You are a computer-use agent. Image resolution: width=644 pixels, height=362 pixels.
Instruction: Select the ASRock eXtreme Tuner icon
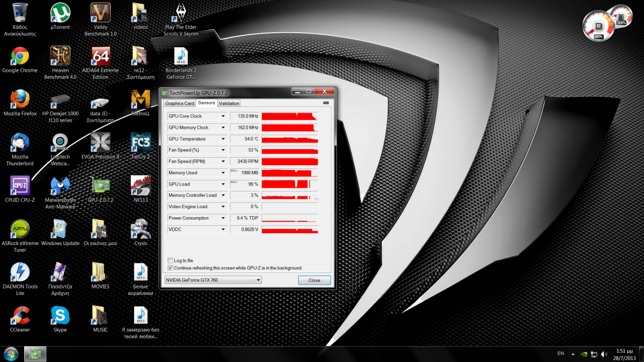[20, 236]
